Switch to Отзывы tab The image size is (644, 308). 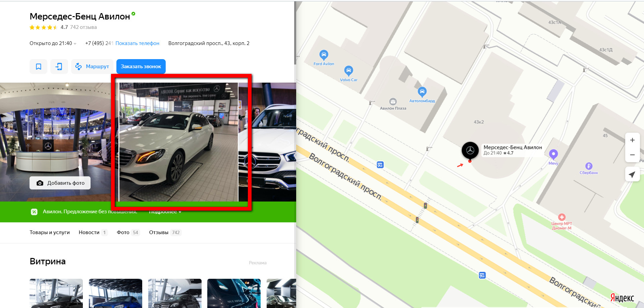165,232
